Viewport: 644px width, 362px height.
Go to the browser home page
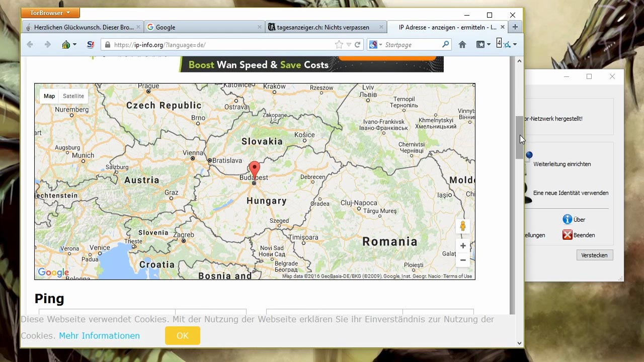[462, 45]
